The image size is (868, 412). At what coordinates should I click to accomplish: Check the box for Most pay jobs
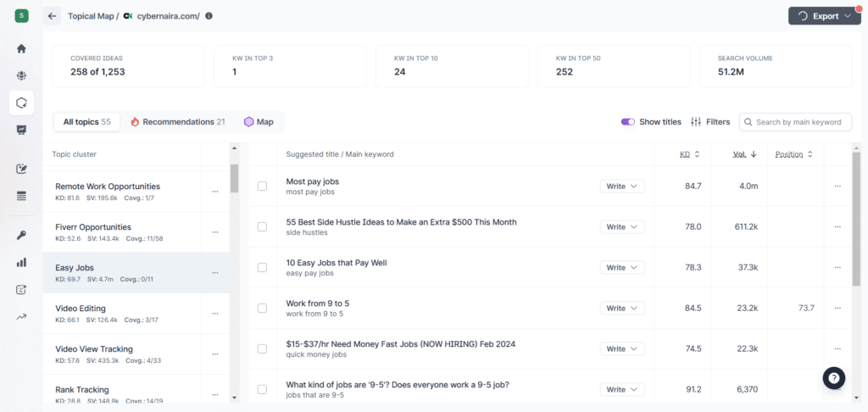tap(262, 187)
